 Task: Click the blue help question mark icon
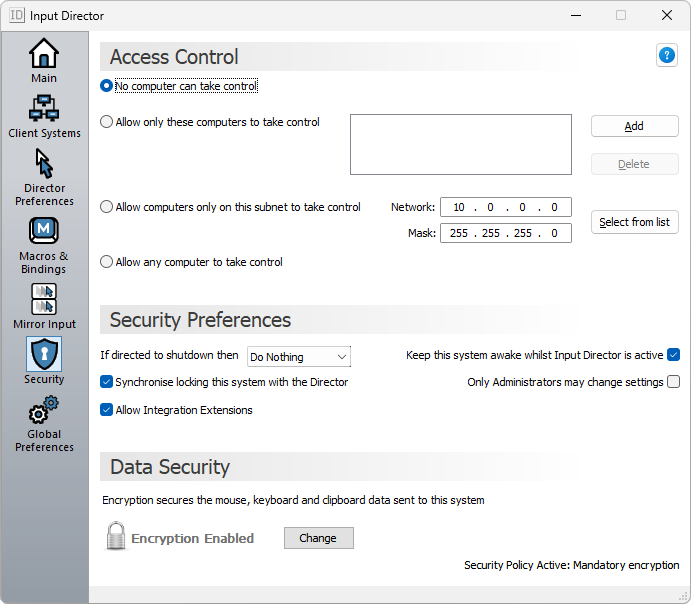[667, 56]
